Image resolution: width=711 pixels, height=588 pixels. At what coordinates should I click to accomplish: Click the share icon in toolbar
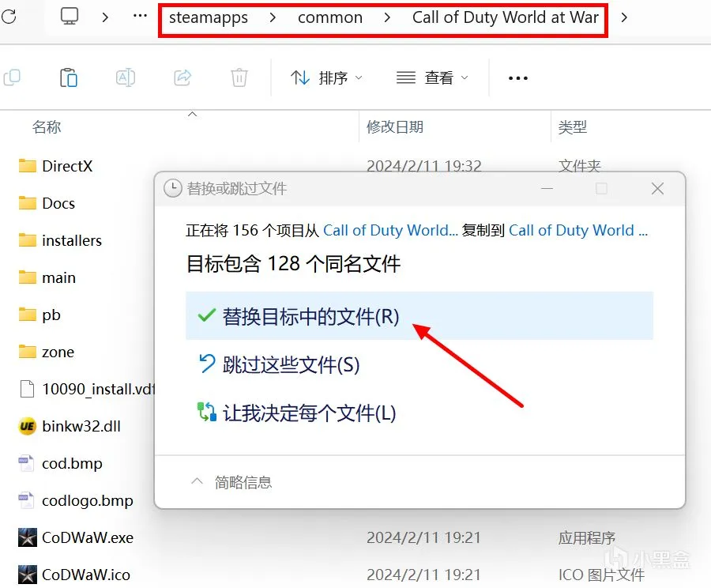[x=182, y=77]
